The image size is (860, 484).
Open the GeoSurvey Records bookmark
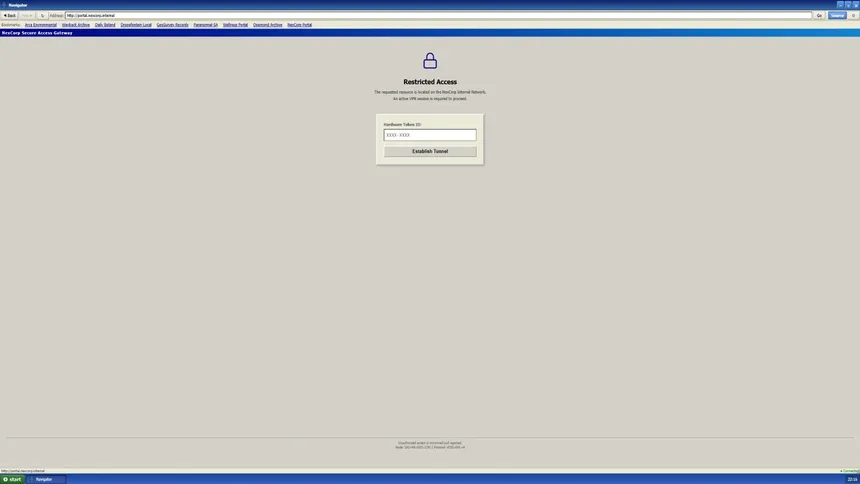coord(172,25)
